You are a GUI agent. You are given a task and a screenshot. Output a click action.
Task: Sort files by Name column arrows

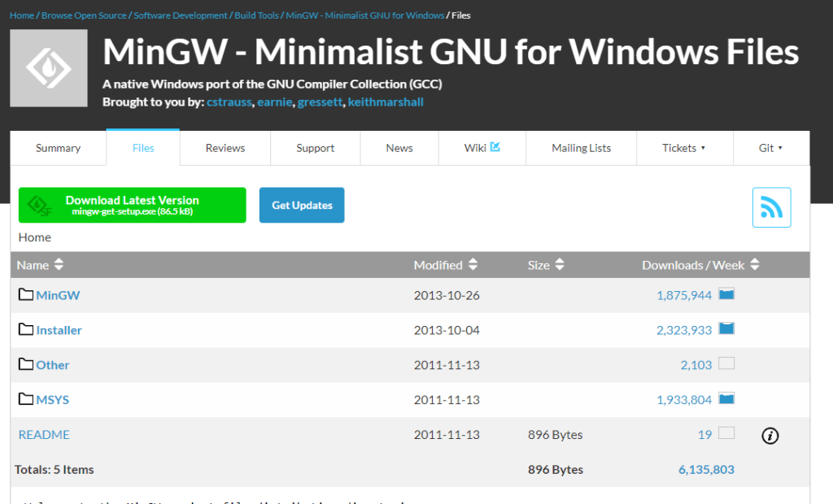(x=59, y=264)
